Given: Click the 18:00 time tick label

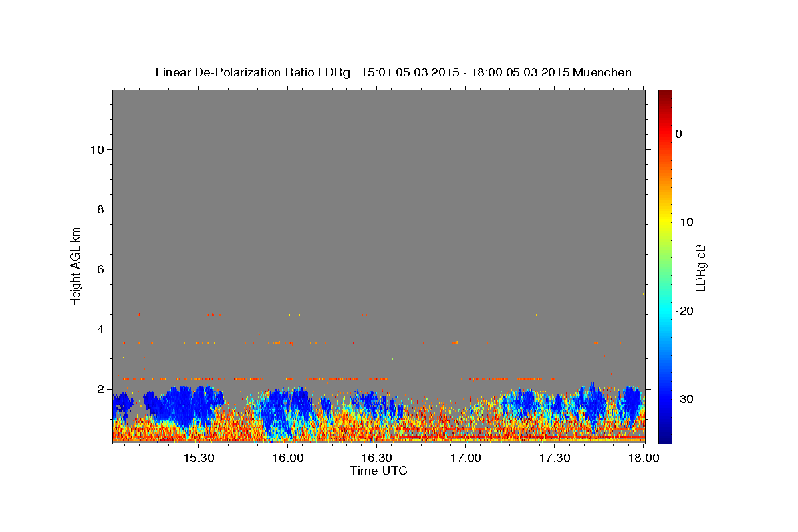Looking at the screenshot, I should 644,458.
